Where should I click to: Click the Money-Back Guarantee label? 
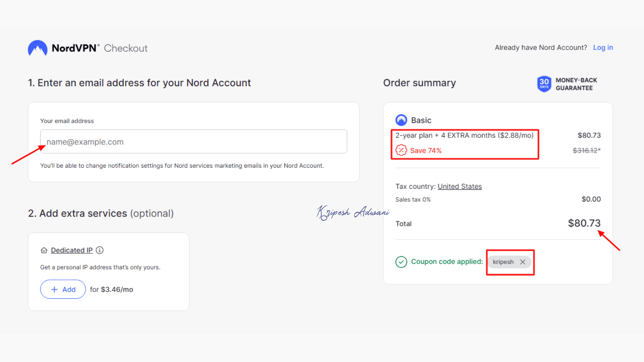pos(576,84)
